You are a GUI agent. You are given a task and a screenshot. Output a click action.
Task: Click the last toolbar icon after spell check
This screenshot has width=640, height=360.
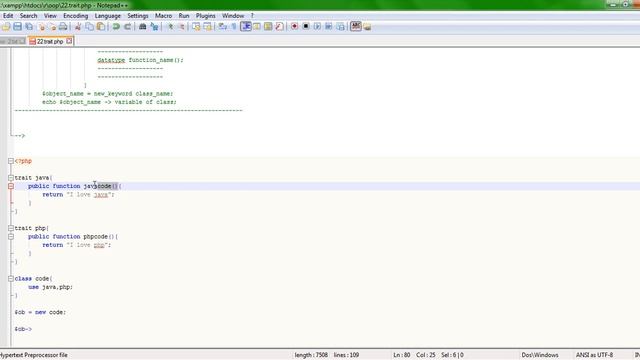tap(367, 27)
